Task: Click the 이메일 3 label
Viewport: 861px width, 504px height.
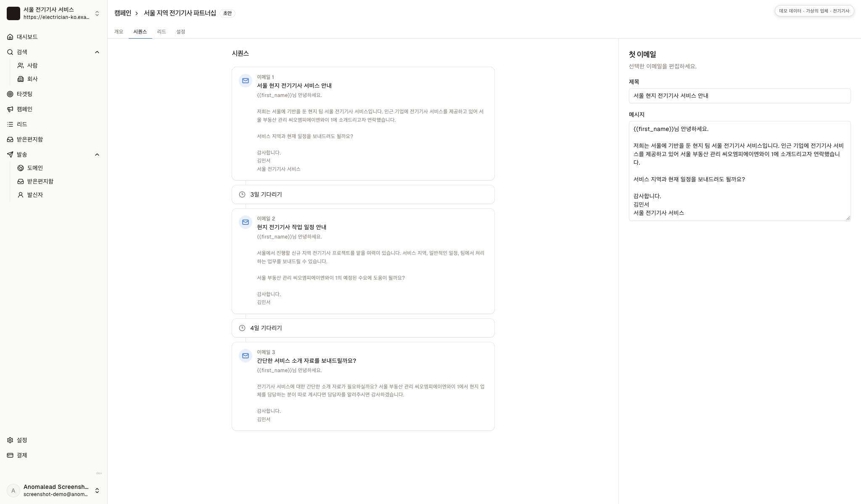Action: (x=266, y=352)
